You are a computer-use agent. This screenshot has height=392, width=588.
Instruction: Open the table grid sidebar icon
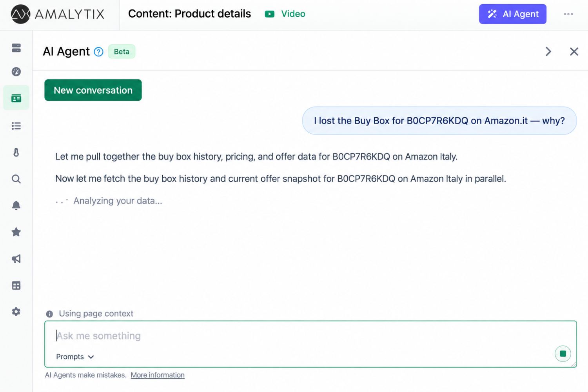pos(16,285)
